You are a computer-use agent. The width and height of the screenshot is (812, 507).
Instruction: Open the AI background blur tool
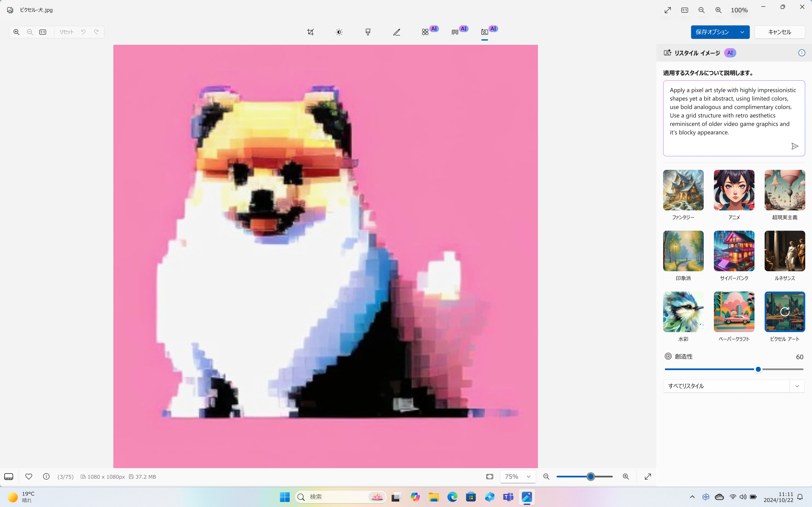click(x=455, y=32)
